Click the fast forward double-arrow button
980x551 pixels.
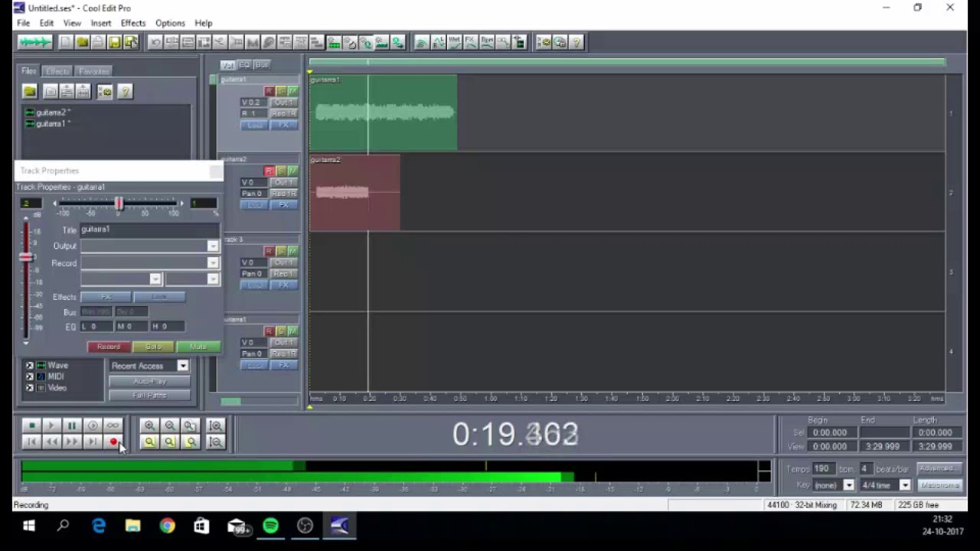pos(72,442)
